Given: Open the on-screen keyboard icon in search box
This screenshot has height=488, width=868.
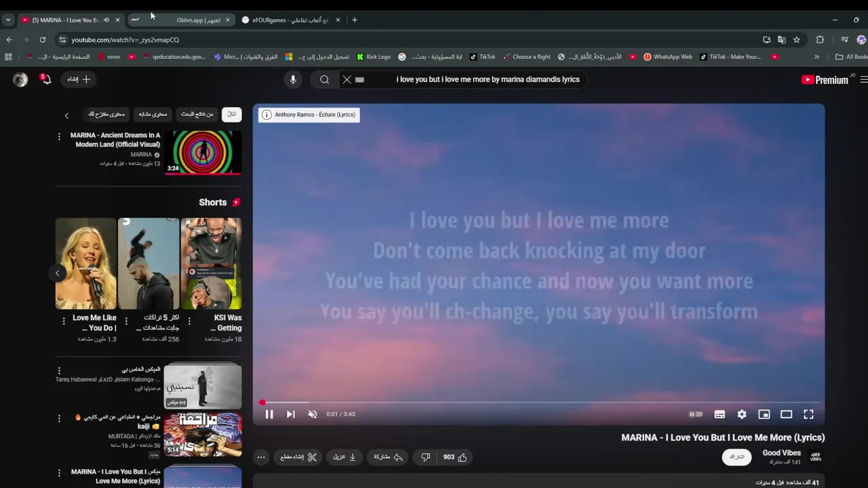Looking at the screenshot, I should coord(360,79).
